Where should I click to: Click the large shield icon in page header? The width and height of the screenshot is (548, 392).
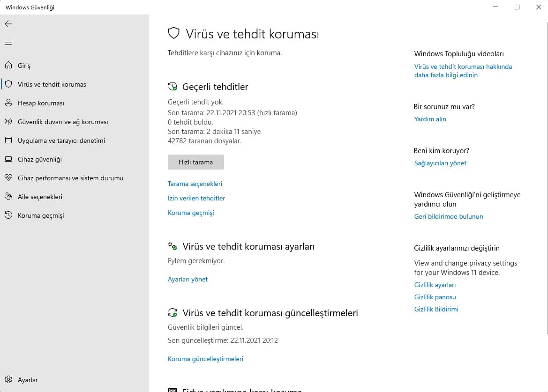tap(174, 34)
